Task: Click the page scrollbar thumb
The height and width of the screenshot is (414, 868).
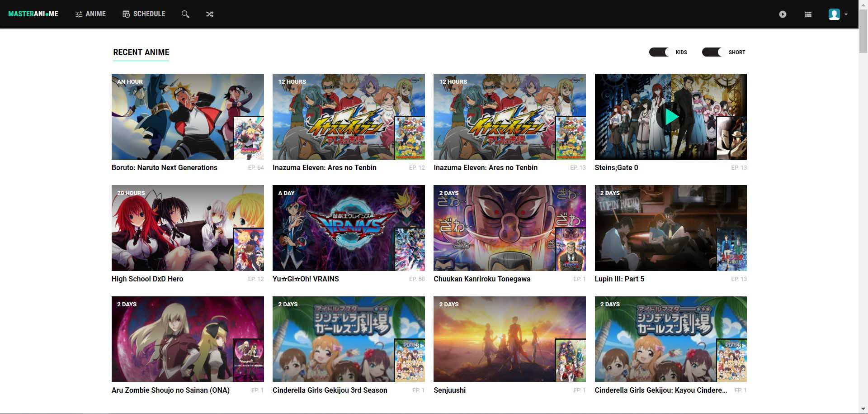Action: pyautogui.click(x=863, y=32)
